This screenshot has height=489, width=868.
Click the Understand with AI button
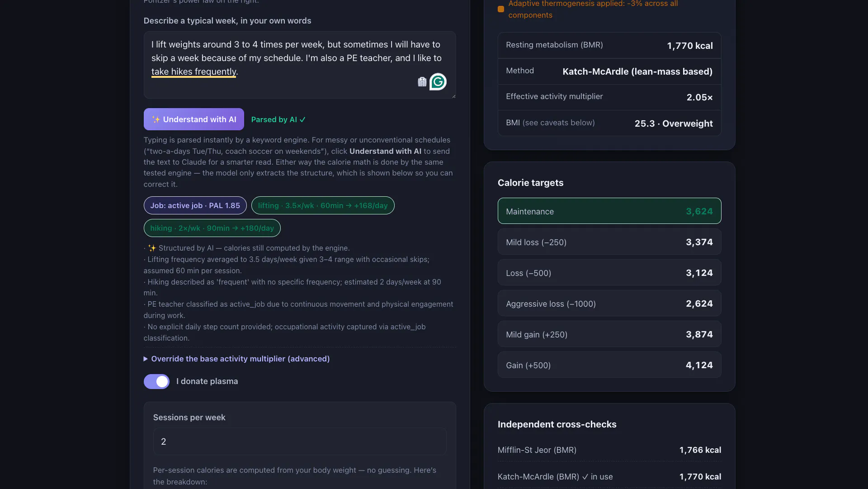(193, 119)
